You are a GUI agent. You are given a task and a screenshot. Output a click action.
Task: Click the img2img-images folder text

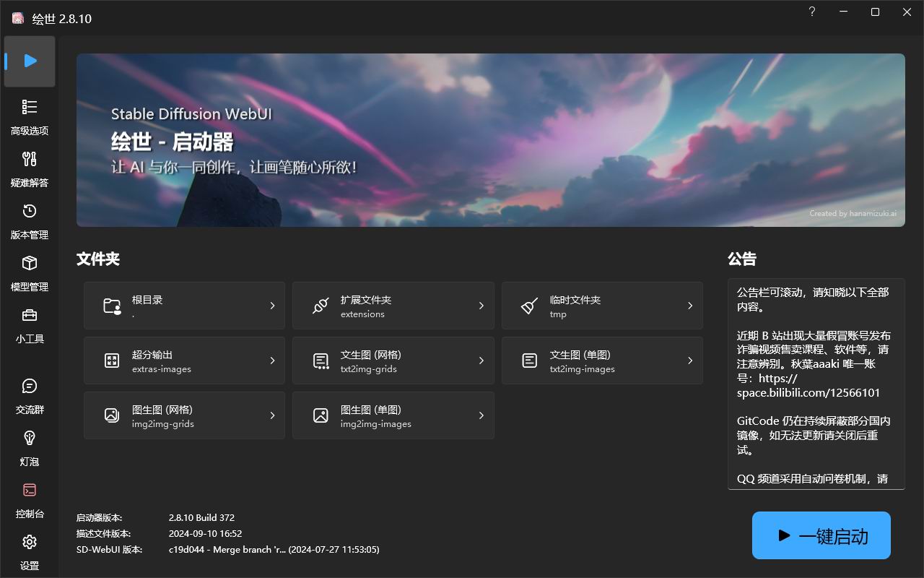click(376, 424)
